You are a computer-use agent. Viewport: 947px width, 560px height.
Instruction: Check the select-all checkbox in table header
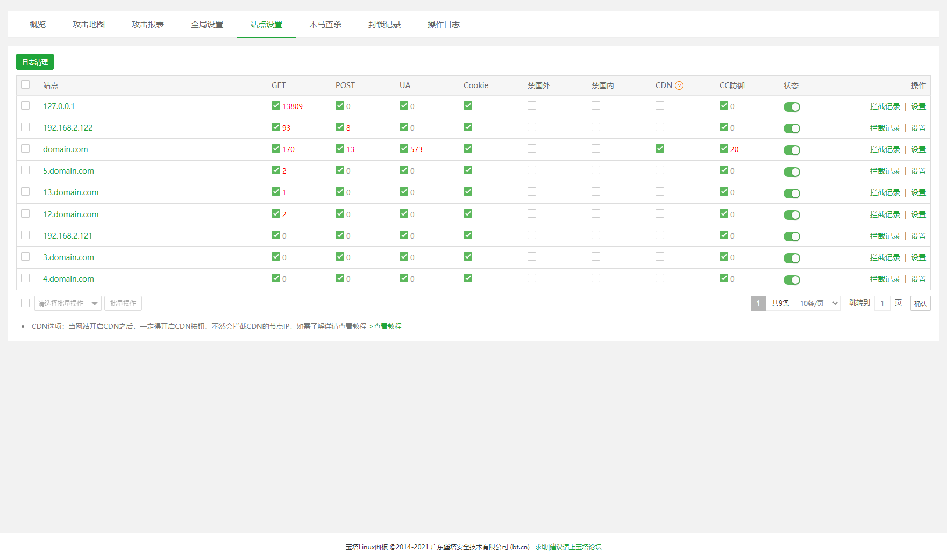point(25,85)
